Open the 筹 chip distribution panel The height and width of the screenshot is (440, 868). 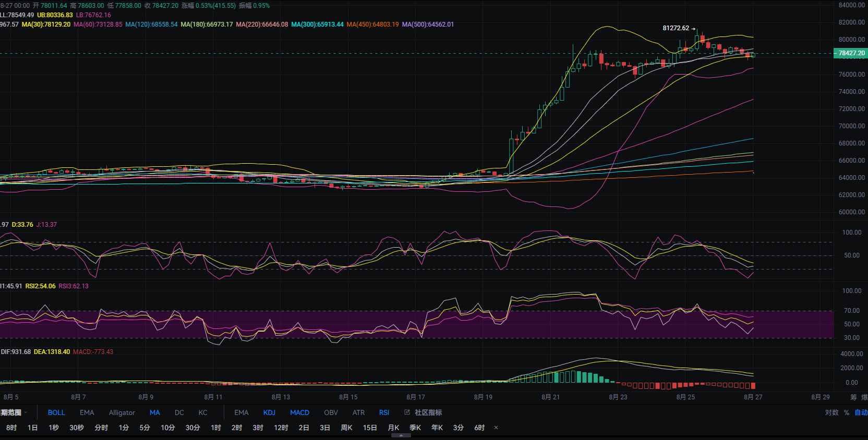click(853, 397)
